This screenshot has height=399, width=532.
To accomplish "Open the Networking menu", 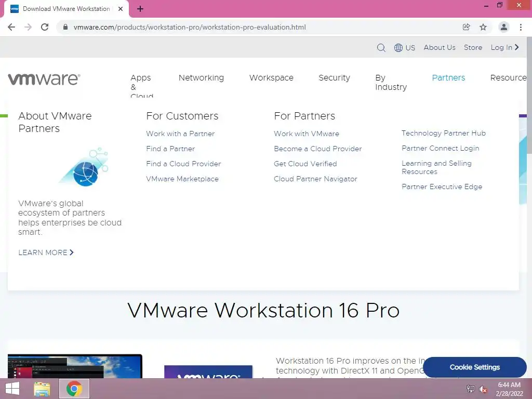I will (x=201, y=78).
